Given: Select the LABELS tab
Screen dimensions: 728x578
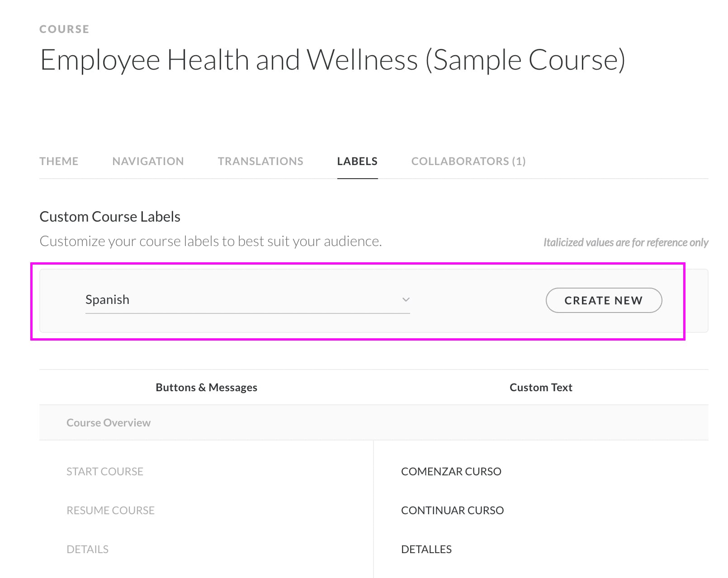Looking at the screenshot, I should click(x=357, y=161).
